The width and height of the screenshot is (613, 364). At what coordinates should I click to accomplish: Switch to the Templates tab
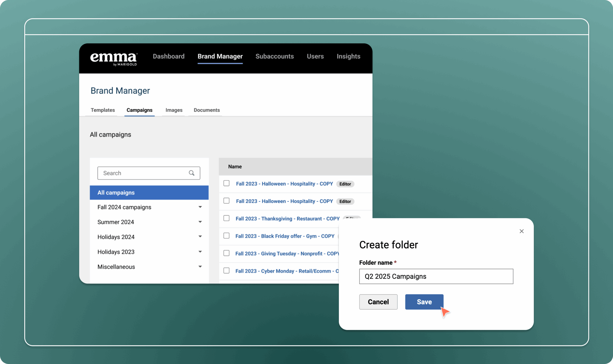pyautogui.click(x=103, y=110)
